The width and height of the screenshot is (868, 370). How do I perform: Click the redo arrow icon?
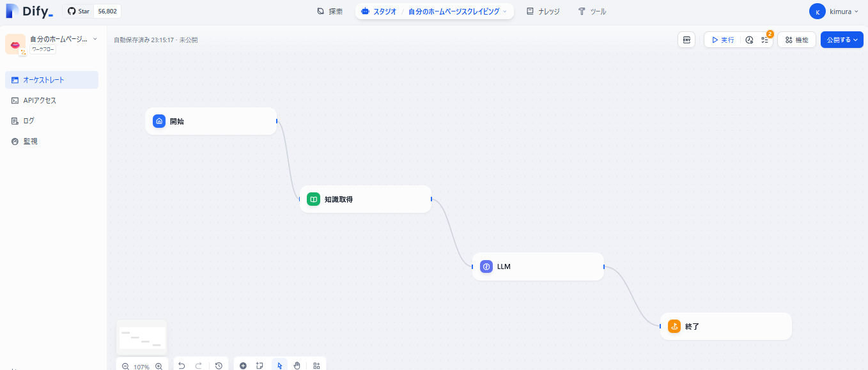pos(198,366)
